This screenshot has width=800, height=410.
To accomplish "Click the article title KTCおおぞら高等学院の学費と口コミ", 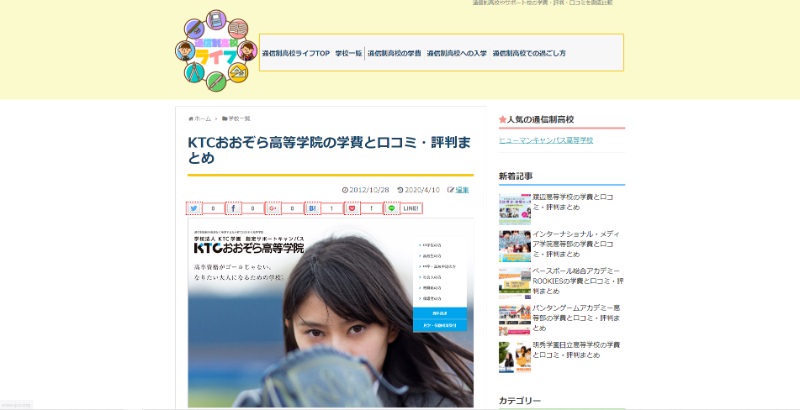I will [x=329, y=150].
